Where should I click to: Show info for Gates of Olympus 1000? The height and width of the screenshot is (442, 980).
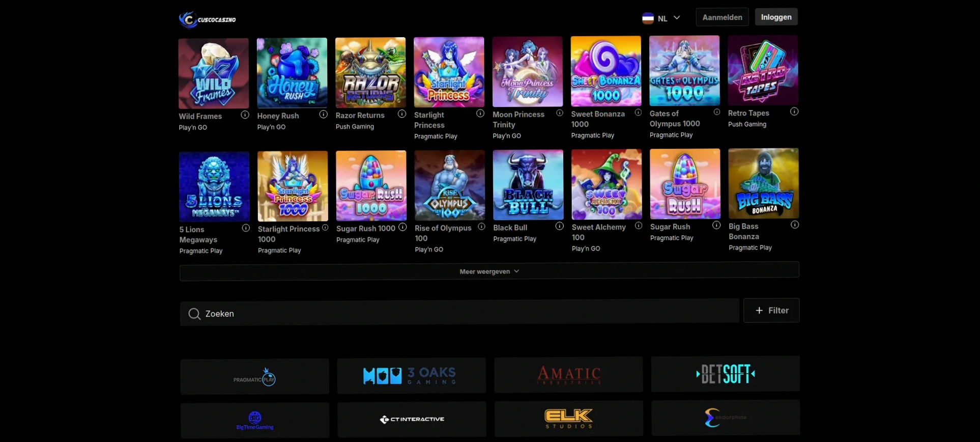[x=716, y=112]
